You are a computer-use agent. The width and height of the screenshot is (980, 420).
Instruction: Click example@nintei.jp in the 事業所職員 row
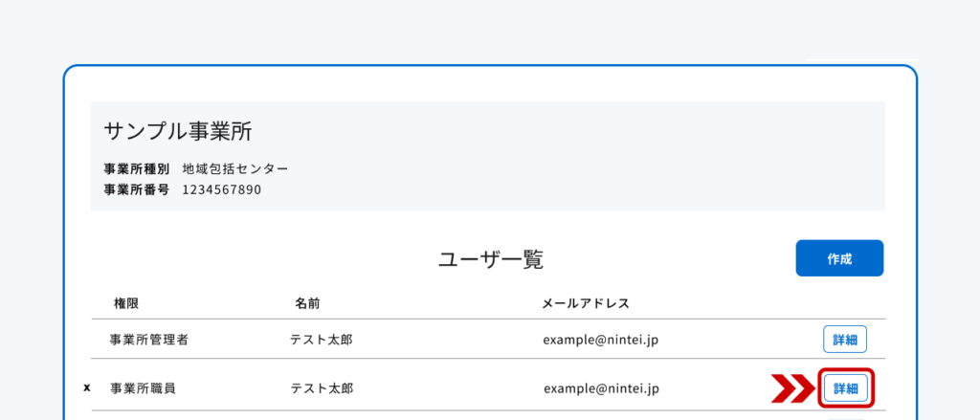click(x=601, y=388)
